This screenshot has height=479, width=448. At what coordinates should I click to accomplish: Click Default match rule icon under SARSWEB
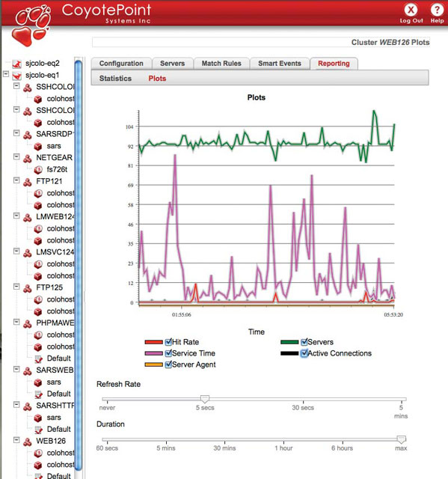tap(38, 394)
